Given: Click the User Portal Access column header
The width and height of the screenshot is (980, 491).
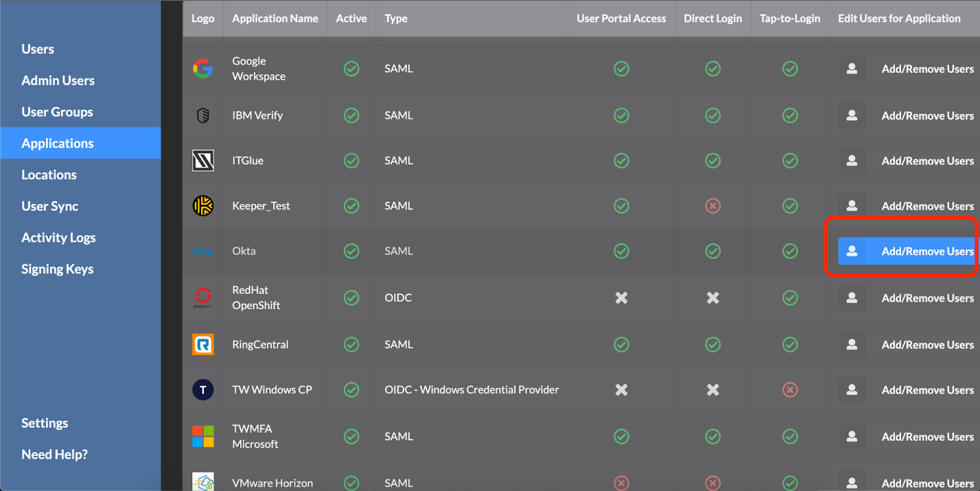Looking at the screenshot, I should pos(621,18).
